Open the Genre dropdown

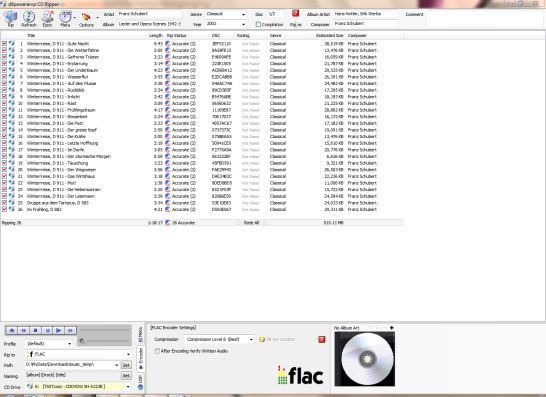point(243,15)
